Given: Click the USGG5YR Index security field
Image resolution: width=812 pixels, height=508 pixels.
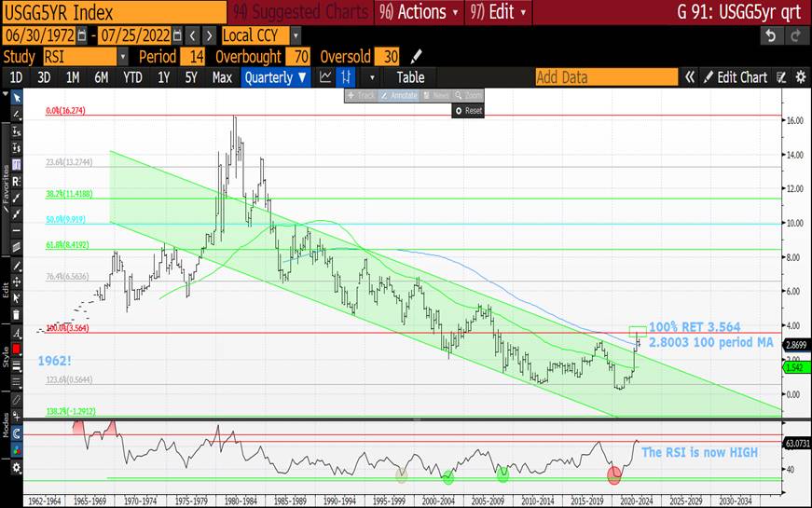Looking at the screenshot, I should pyautogui.click(x=115, y=12).
